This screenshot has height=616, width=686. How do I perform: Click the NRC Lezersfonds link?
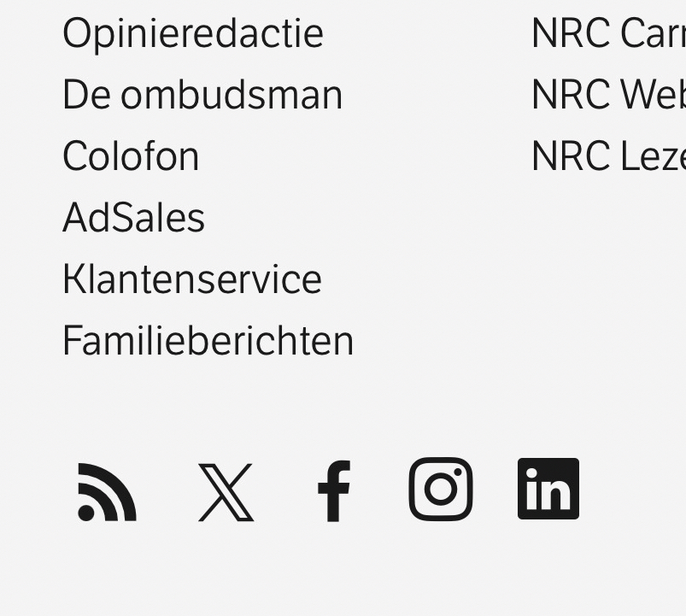point(607,156)
